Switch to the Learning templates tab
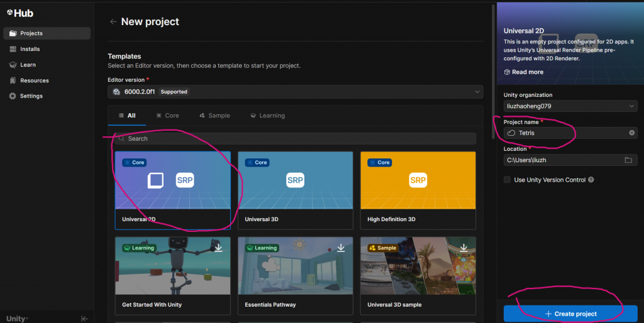 267,116
